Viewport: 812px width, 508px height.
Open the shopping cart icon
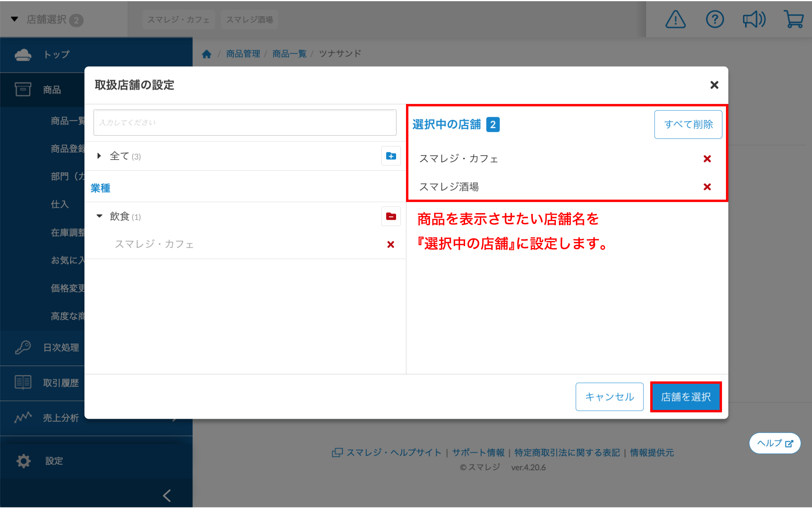(x=793, y=19)
